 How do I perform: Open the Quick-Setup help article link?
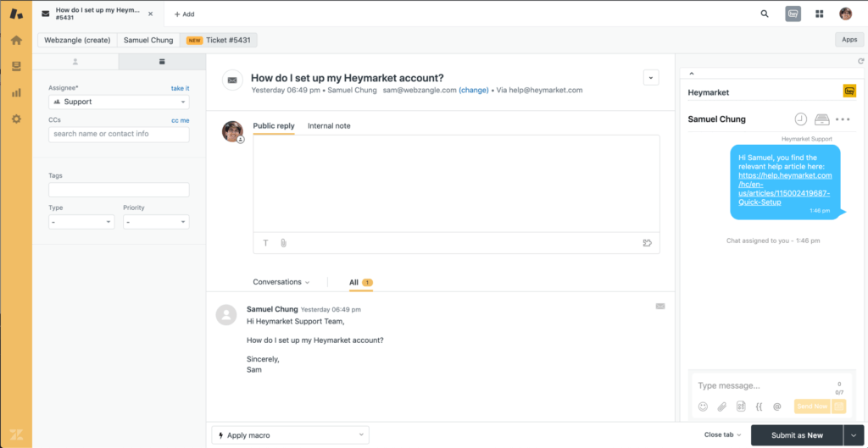[x=785, y=189]
